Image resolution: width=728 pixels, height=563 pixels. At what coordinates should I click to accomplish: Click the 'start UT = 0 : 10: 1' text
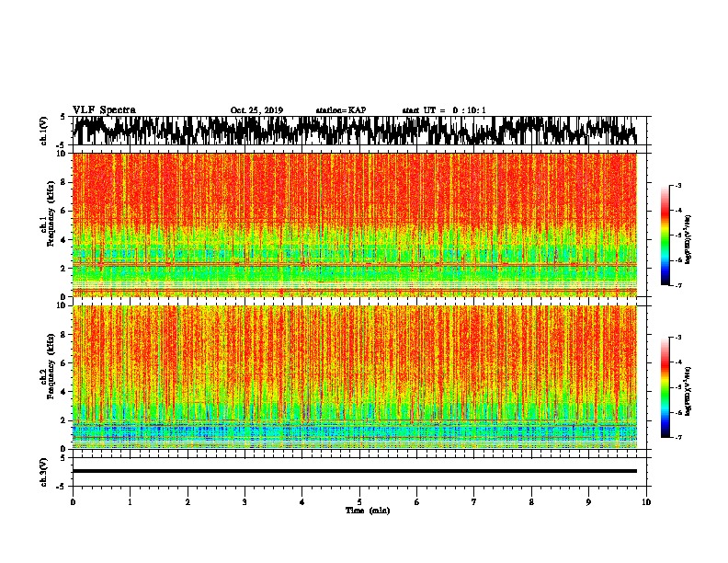(444, 110)
